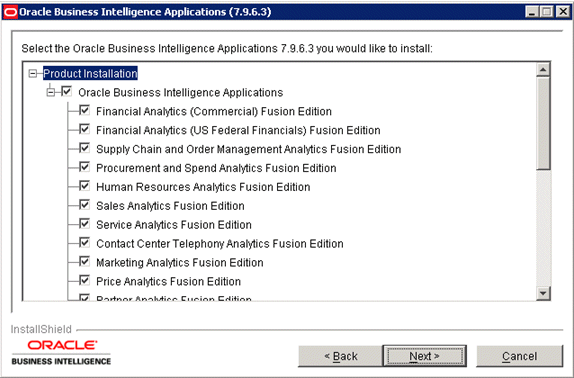Uncheck Human Resources Analytics Fusion Edition

click(x=85, y=186)
